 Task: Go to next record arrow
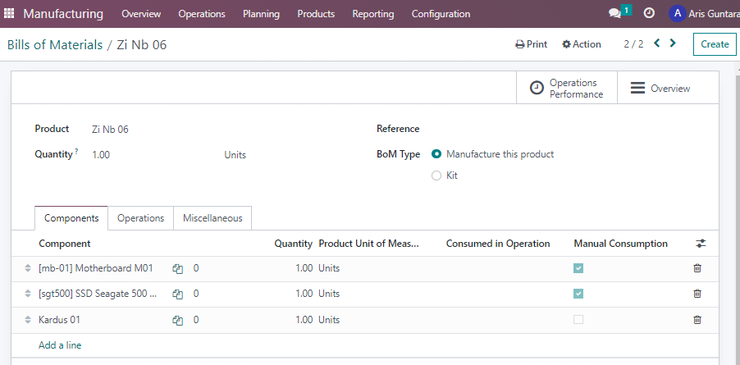click(673, 43)
